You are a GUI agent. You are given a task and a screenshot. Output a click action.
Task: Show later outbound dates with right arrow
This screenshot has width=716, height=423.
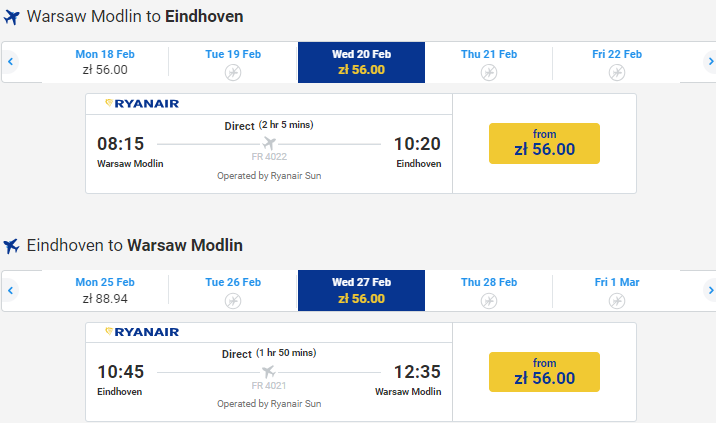[711, 62]
